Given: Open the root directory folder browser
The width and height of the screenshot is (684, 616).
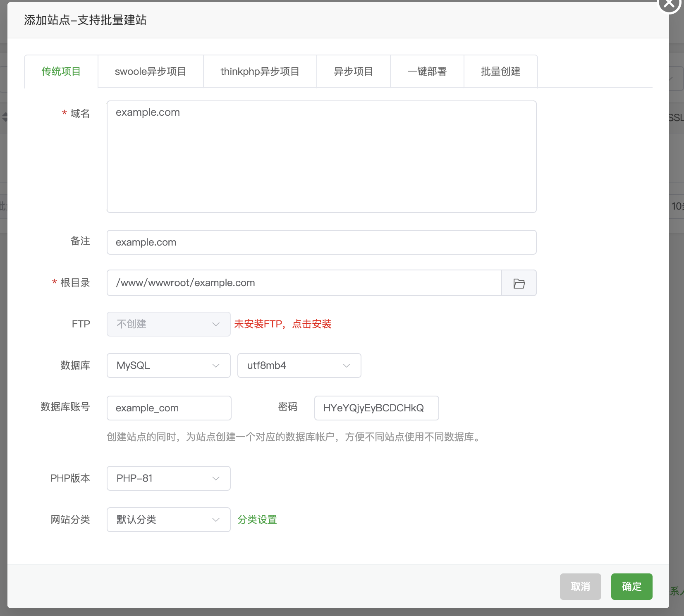Looking at the screenshot, I should point(519,283).
